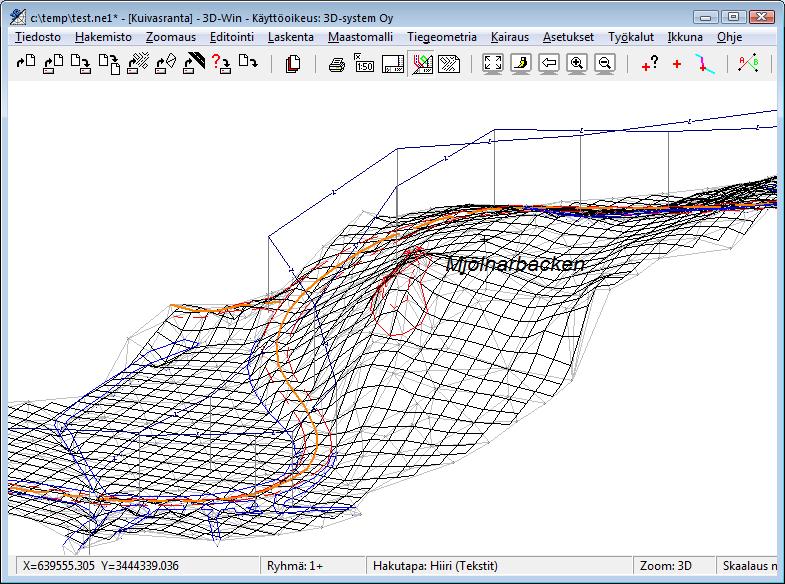Click the zoom out magnifier icon

(x=605, y=64)
